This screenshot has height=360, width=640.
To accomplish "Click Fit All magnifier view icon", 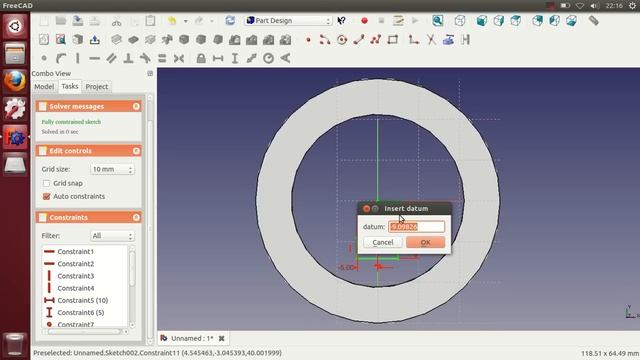I will [438, 21].
